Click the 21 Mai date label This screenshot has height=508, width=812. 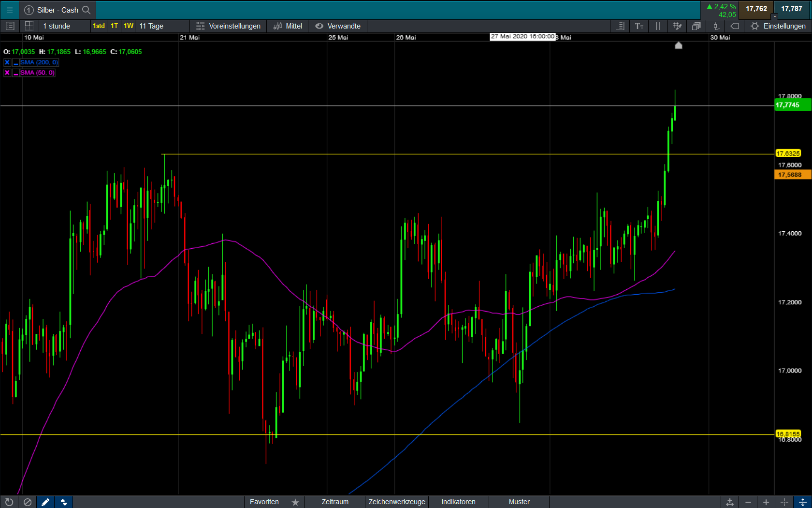tap(189, 37)
